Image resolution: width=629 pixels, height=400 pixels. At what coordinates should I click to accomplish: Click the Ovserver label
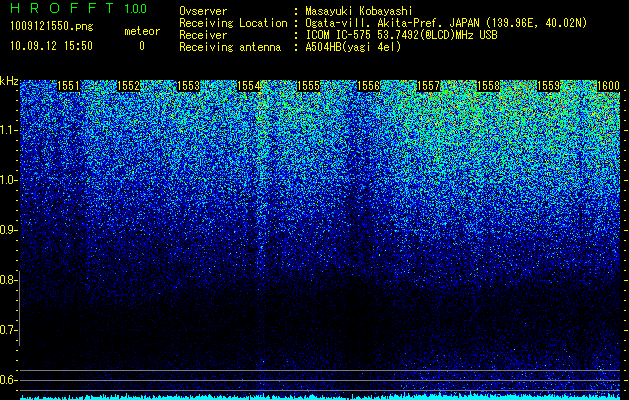203,11
